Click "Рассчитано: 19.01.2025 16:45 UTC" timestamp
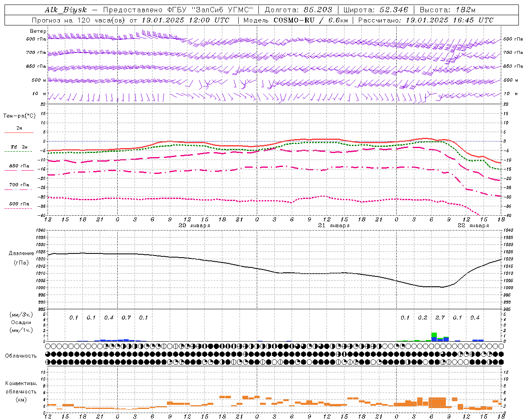The height and width of the screenshot is (420, 525). click(426, 20)
